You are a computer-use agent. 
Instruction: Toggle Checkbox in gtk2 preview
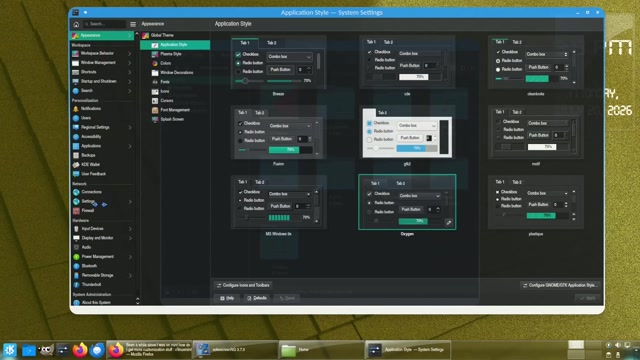tap(369, 123)
